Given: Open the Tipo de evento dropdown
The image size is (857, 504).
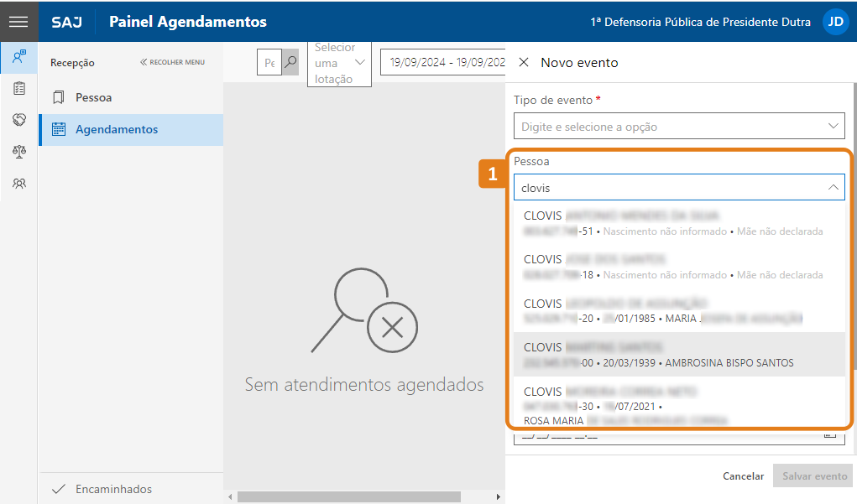Looking at the screenshot, I should click(679, 126).
